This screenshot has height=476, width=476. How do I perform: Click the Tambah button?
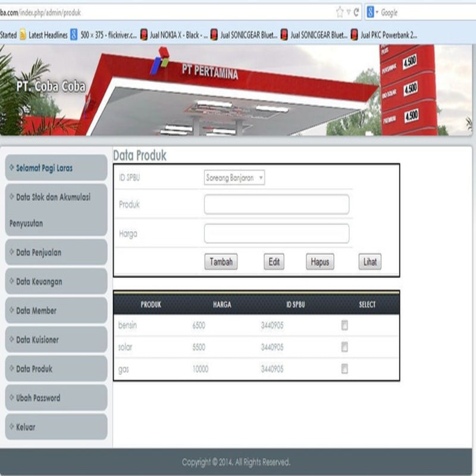(221, 262)
